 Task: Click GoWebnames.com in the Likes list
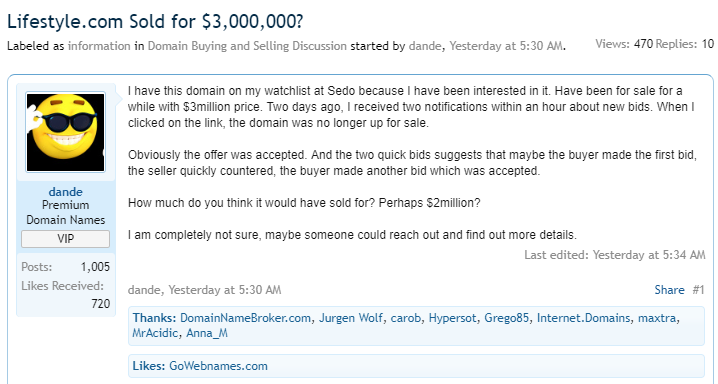click(x=218, y=366)
